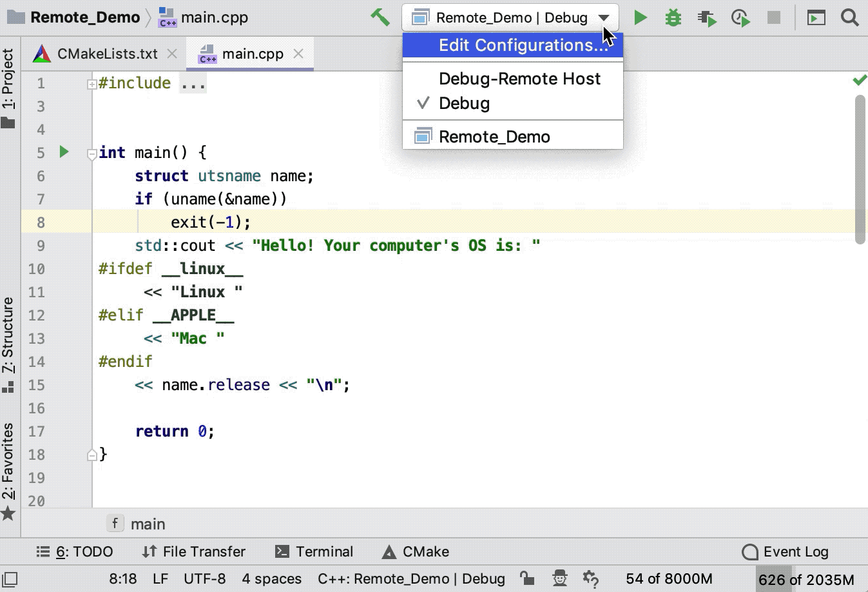Select Debug-Remote Host from the menu
The image size is (868, 592).
(519, 79)
